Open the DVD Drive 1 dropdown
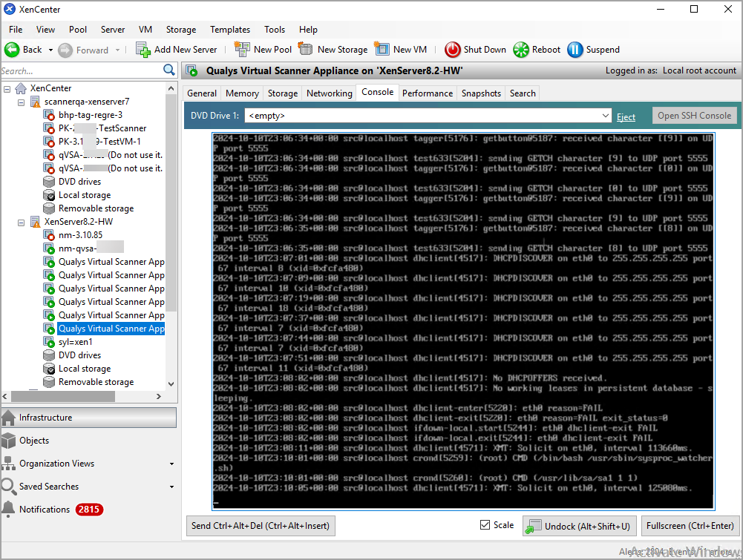The width and height of the screenshot is (743, 560). coord(605,116)
